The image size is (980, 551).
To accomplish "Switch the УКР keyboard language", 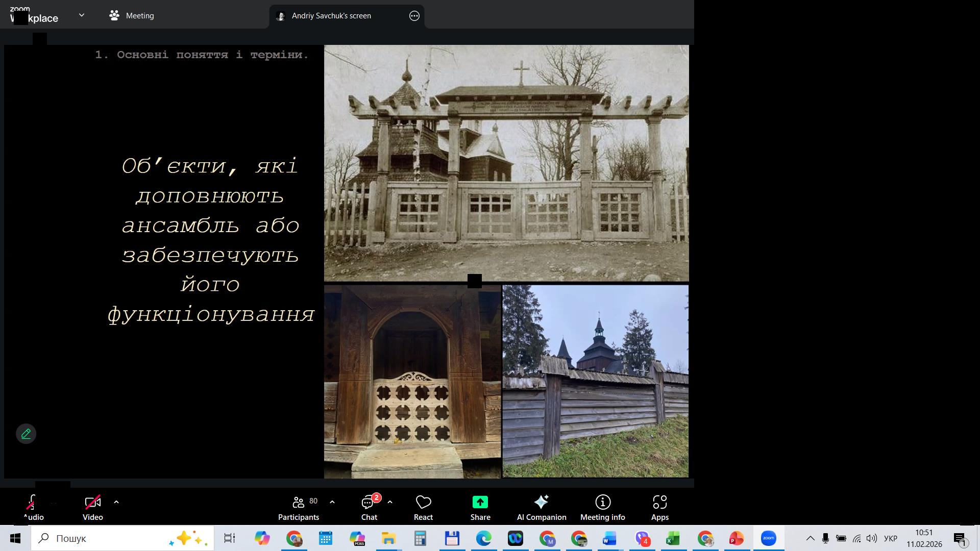I will tap(891, 538).
